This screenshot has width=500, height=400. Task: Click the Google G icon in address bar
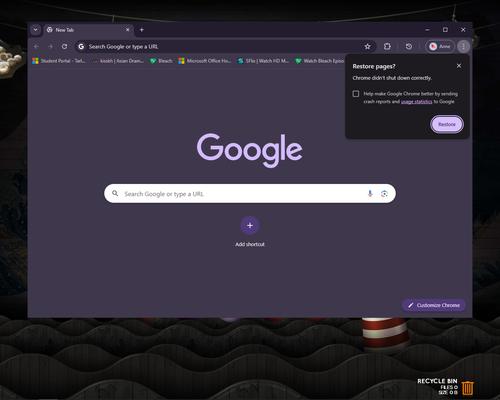tap(81, 46)
